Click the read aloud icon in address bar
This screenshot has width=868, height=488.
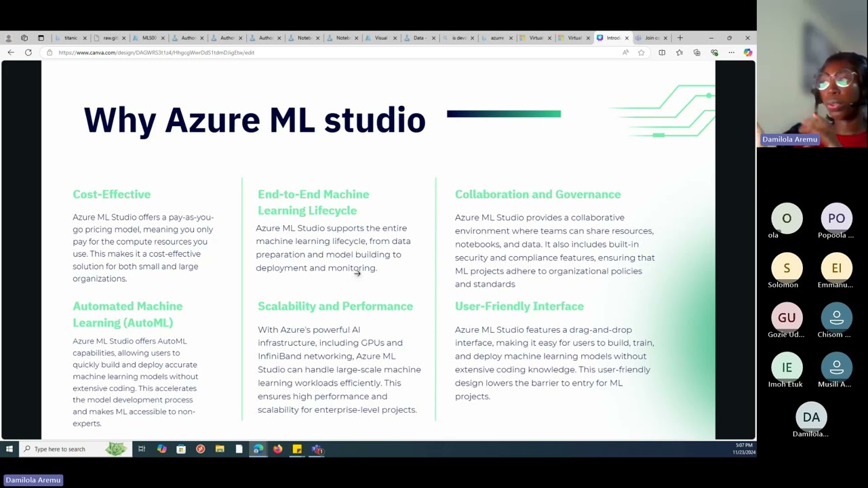click(625, 52)
